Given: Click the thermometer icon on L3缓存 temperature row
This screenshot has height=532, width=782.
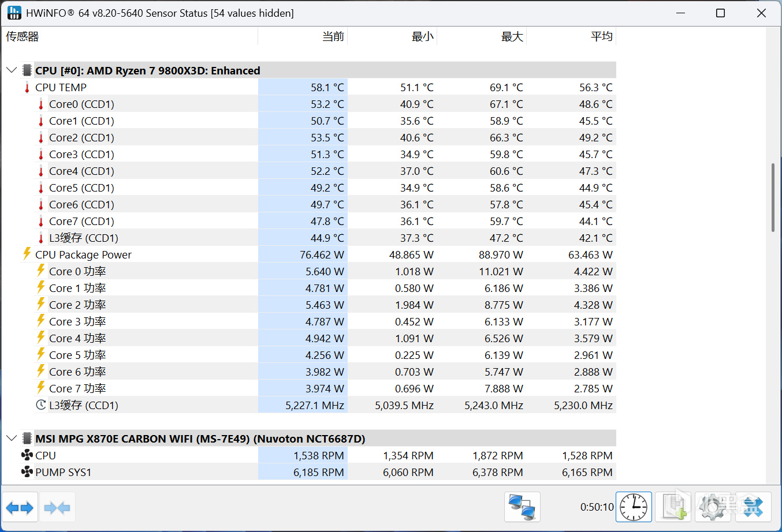Looking at the screenshot, I should click(x=41, y=238).
